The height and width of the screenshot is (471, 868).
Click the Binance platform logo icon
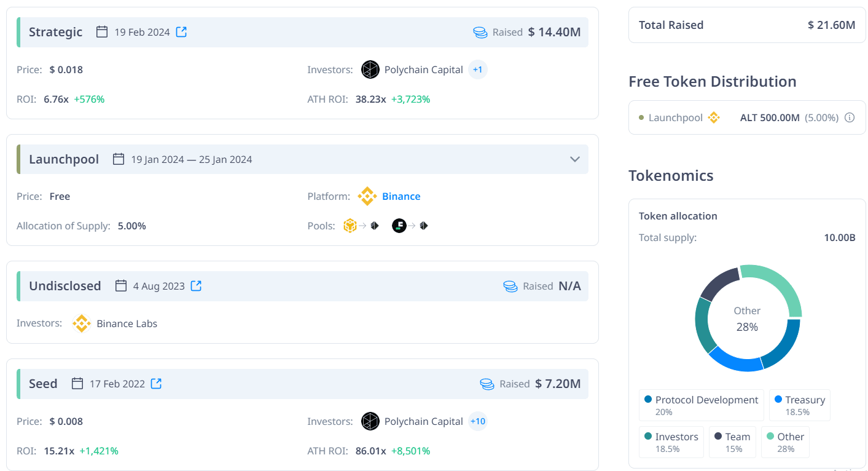click(367, 196)
